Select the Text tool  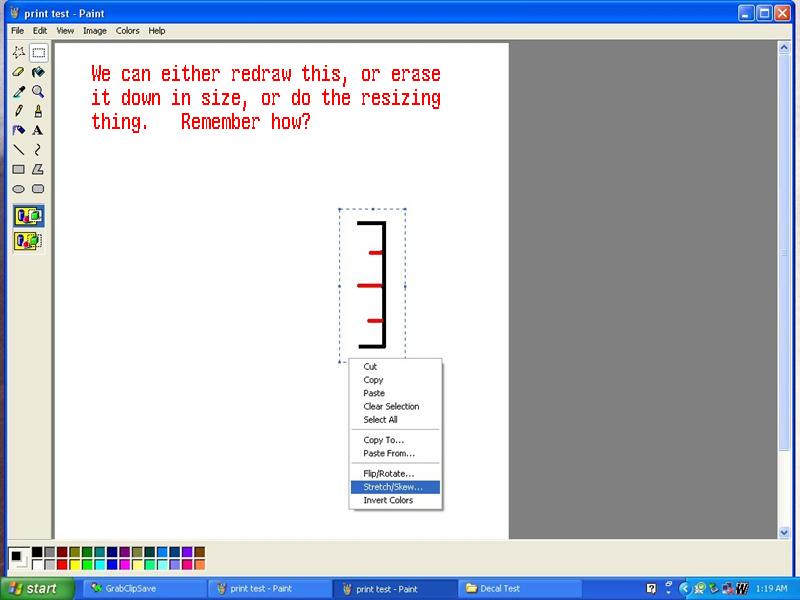click(38, 130)
